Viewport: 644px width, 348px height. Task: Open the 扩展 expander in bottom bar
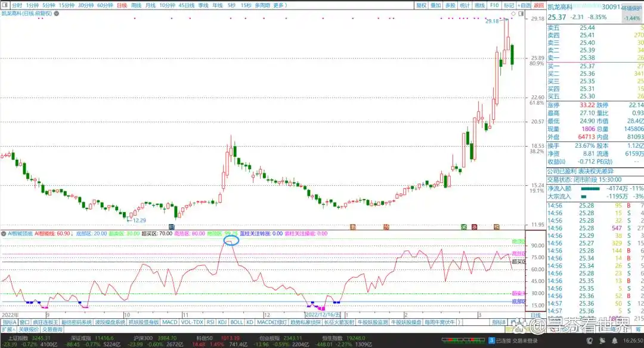[8, 329]
